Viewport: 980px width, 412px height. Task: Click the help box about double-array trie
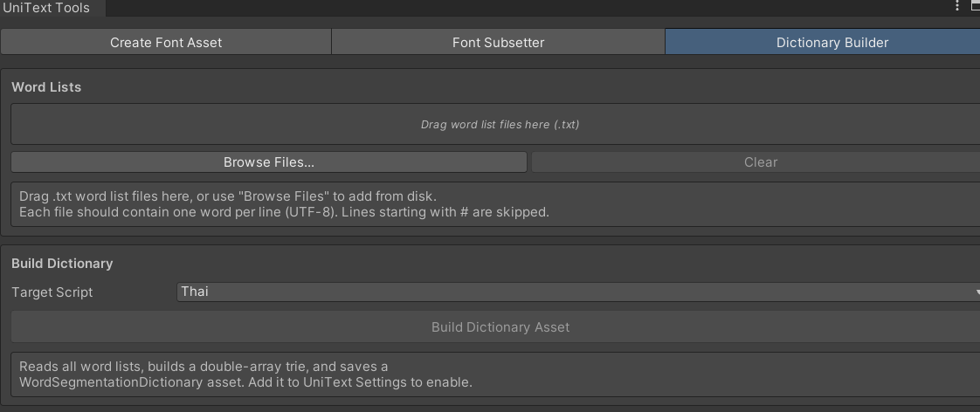click(495, 374)
